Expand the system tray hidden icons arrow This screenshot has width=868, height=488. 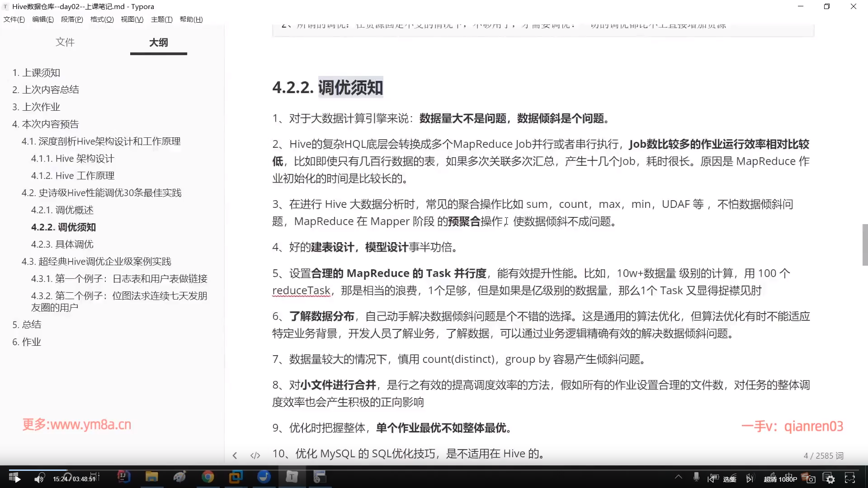point(679,477)
